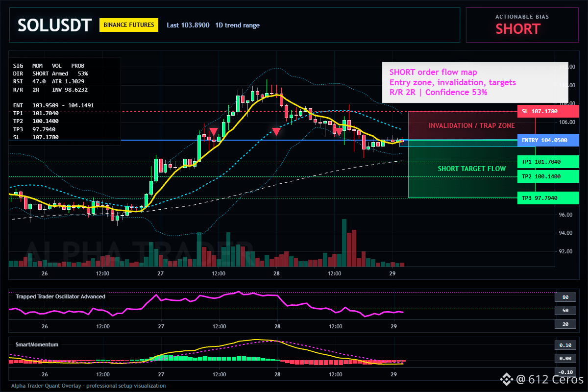Select the green TP3 97.7940 price tag

(548, 198)
